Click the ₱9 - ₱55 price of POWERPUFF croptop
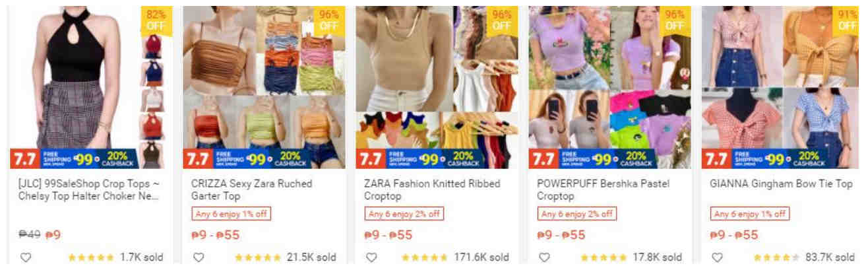 tap(561, 235)
